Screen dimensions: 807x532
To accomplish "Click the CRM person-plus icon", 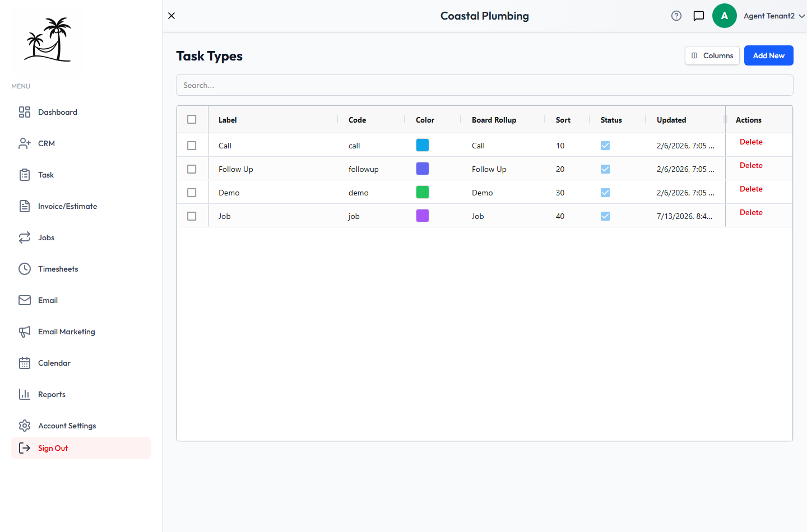I will (25, 143).
